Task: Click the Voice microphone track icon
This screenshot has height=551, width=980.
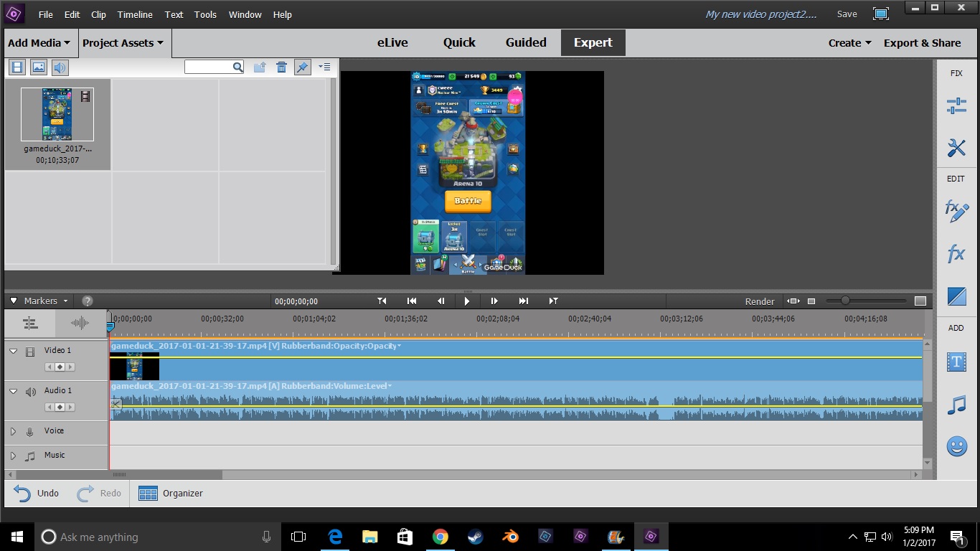Action: click(30, 432)
